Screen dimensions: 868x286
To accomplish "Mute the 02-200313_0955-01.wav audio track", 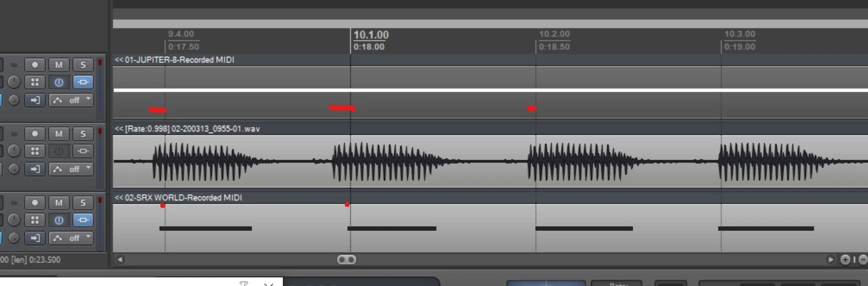I will pos(58,134).
